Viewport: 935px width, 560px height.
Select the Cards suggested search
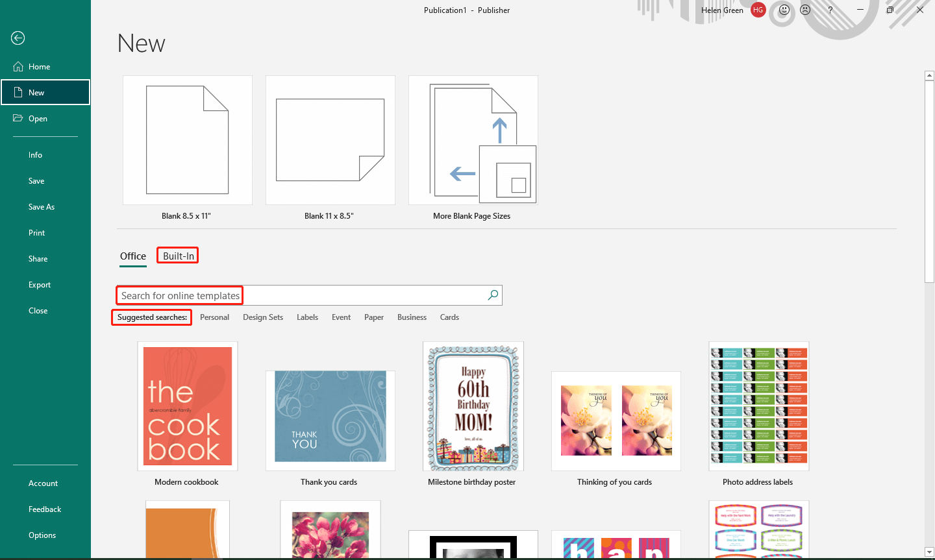click(x=449, y=317)
